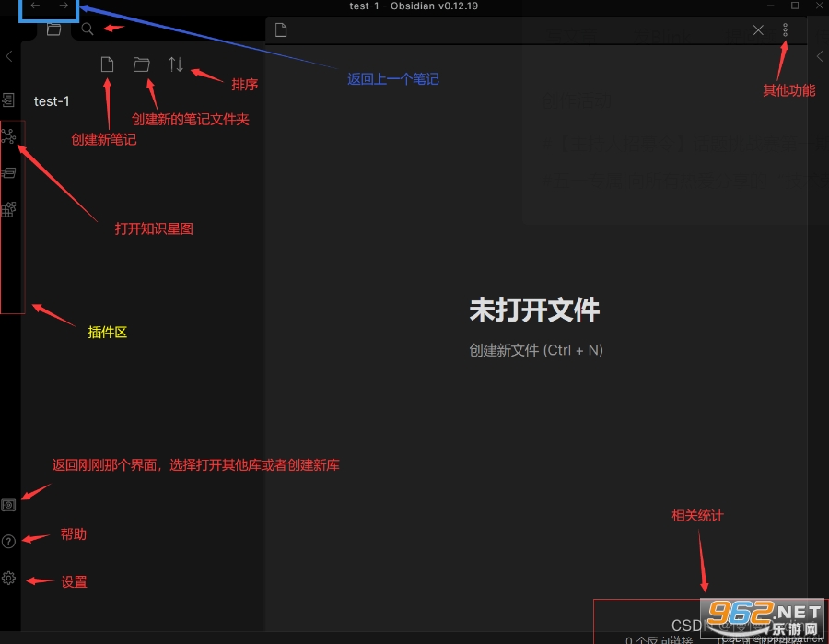Collapse the right sidebar with the chevron

tap(820, 56)
